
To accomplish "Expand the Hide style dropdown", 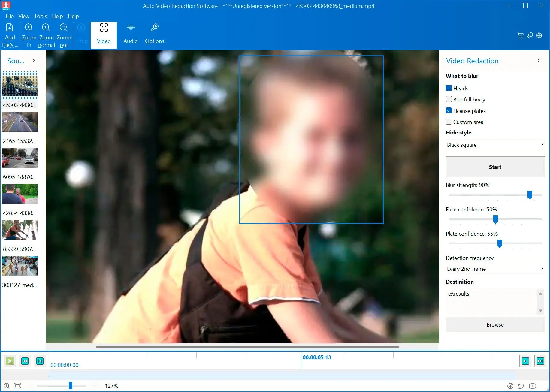I will pos(495,145).
